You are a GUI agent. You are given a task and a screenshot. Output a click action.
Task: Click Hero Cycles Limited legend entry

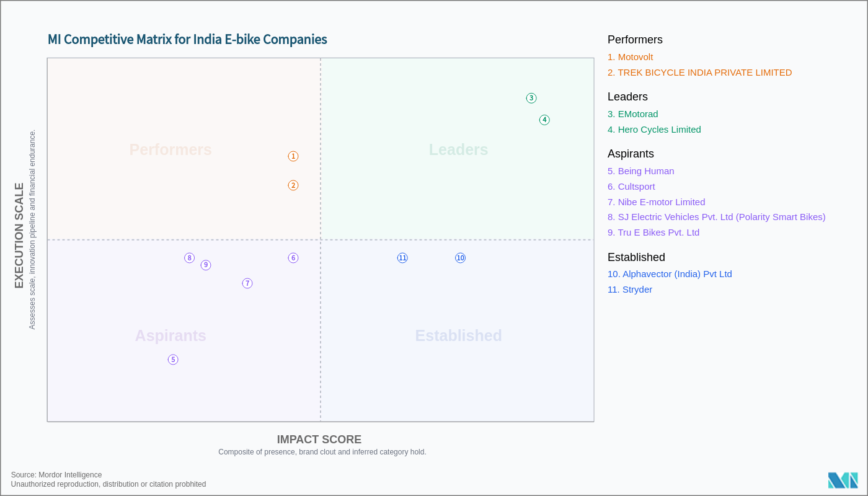click(654, 130)
